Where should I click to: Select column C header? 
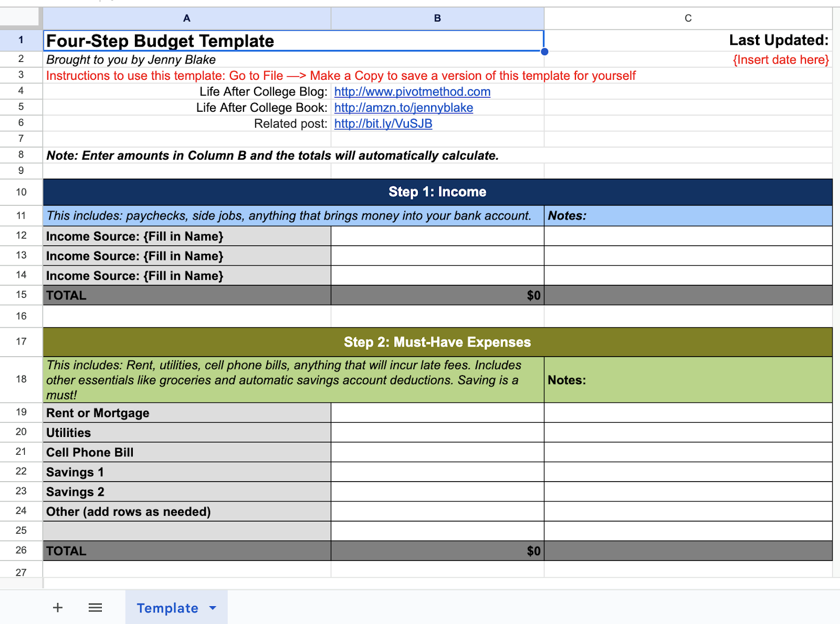click(688, 18)
